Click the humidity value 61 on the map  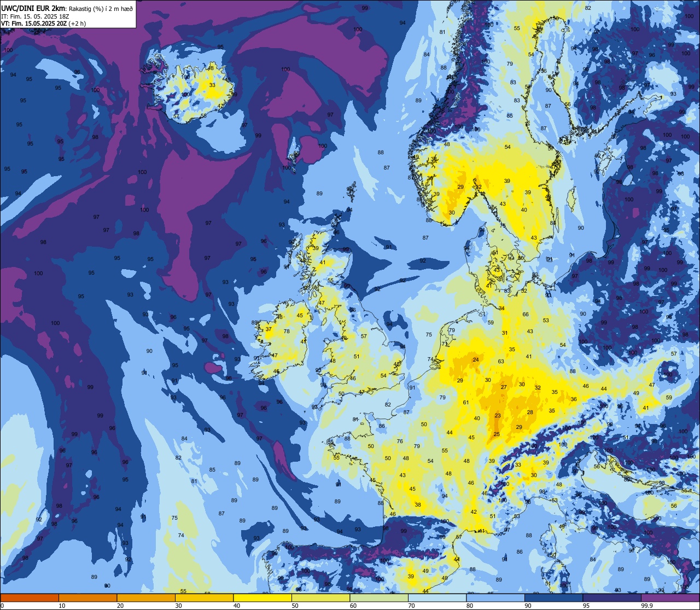466,402
